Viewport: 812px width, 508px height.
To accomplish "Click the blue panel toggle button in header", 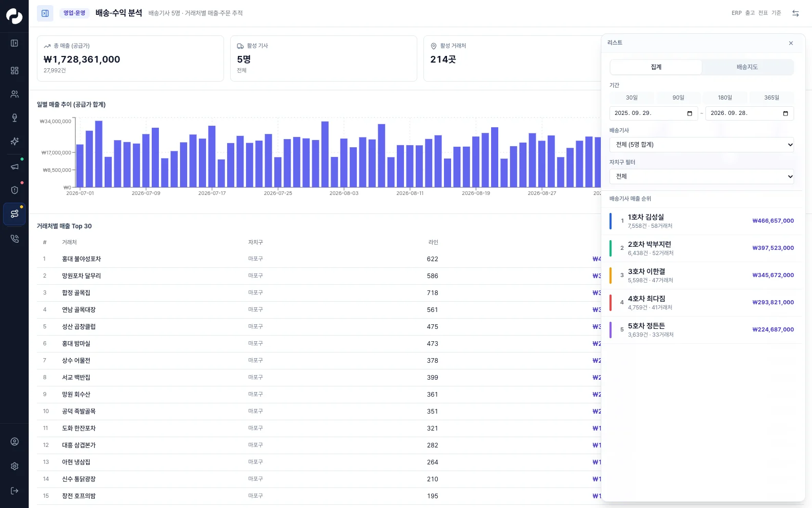I will [45, 13].
